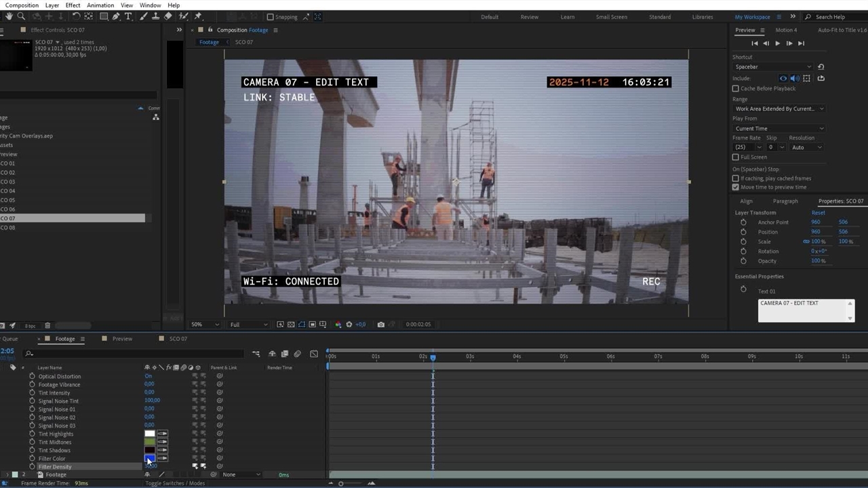Activate the Puppet Pin tool
Viewport: 868px width, 488px height.
pyautogui.click(x=197, y=16)
